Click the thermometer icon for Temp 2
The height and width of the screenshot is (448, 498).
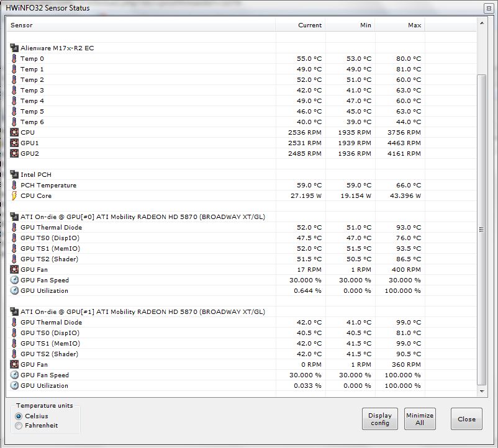click(14, 79)
